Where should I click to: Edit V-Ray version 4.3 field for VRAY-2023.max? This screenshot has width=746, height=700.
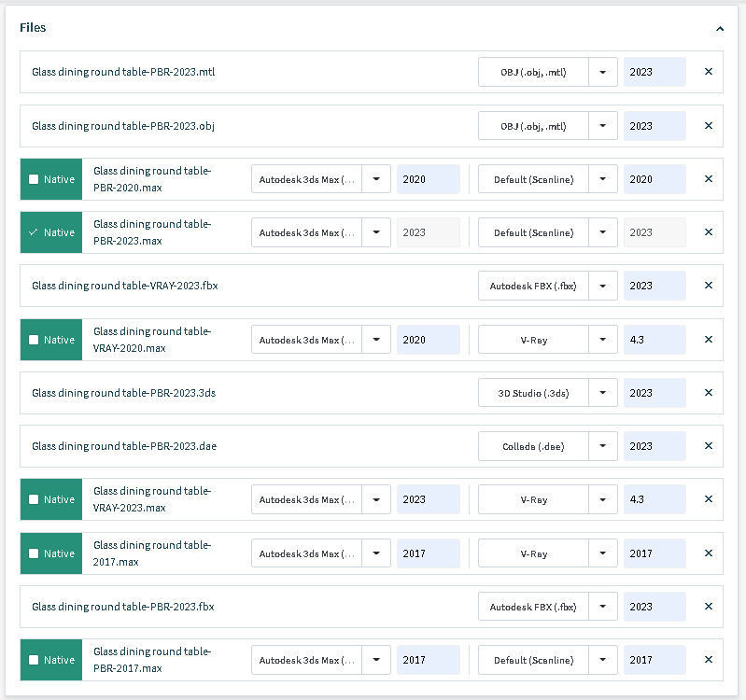(654, 499)
